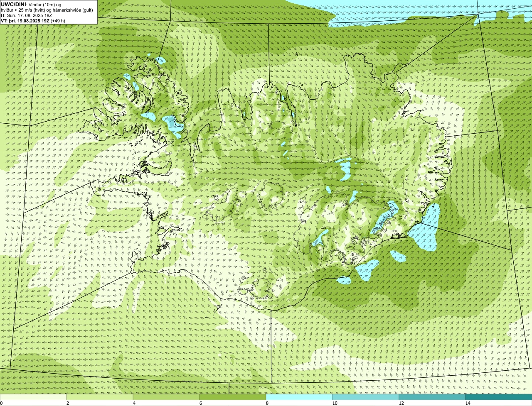Click the legend scale label '6'

click(200, 403)
